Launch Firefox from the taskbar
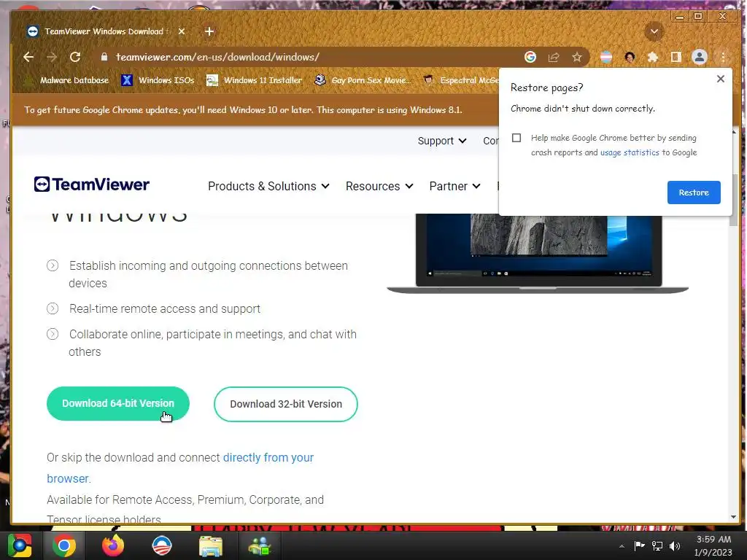747x560 pixels. click(x=113, y=545)
